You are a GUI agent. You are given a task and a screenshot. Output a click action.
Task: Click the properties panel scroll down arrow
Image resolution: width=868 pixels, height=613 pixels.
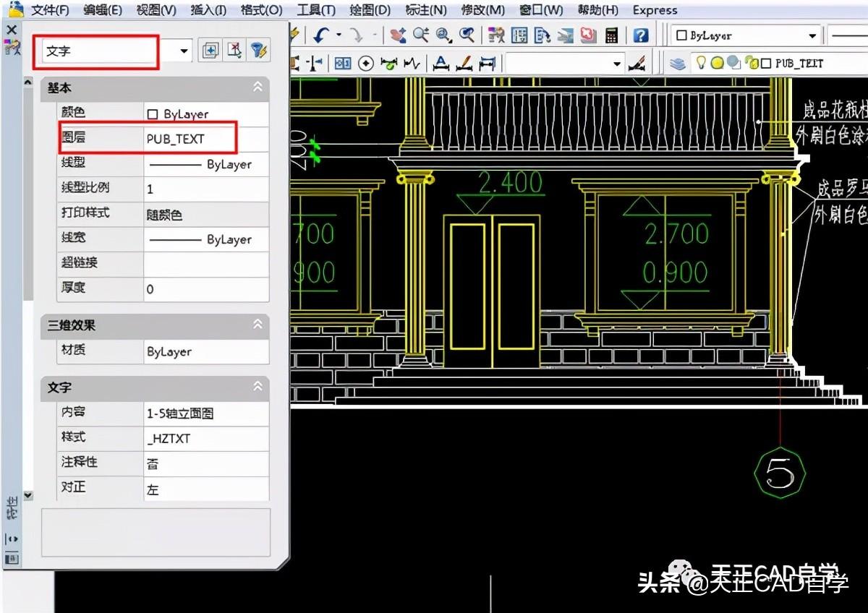[x=28, y=496]
